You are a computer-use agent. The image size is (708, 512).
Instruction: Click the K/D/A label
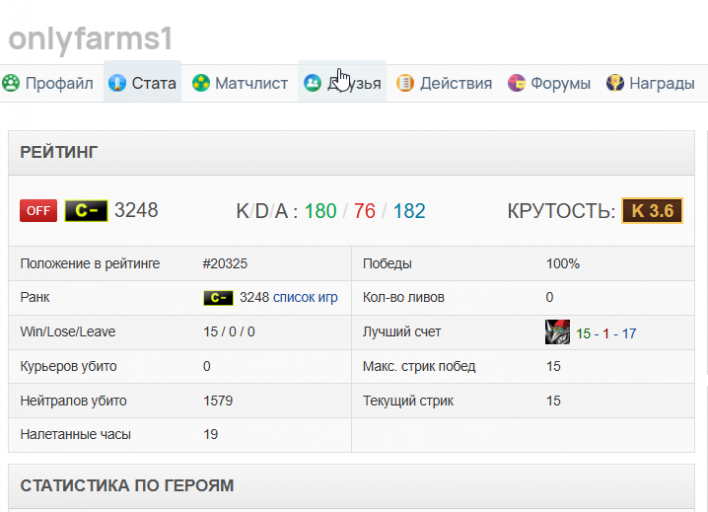(x=266, y=211)
